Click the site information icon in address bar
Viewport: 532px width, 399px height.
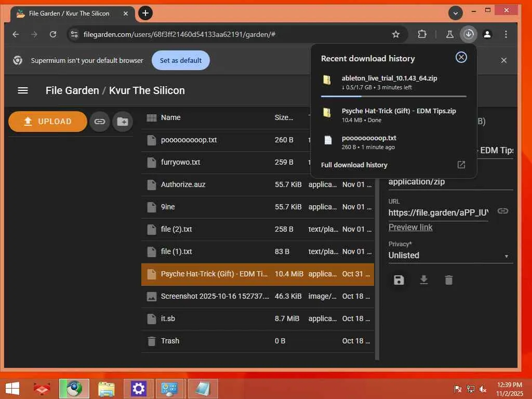[74, 34]
